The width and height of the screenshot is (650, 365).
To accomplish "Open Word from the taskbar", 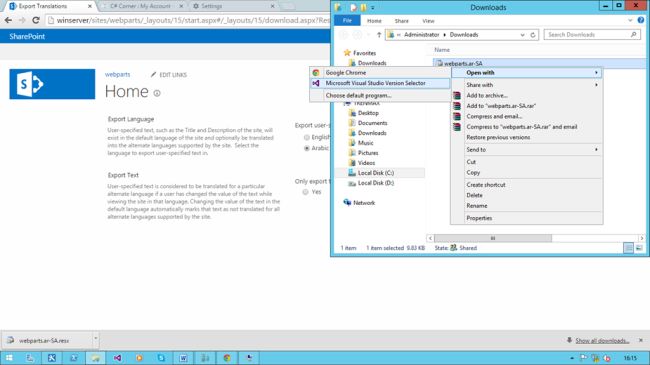I will point(183,358).
